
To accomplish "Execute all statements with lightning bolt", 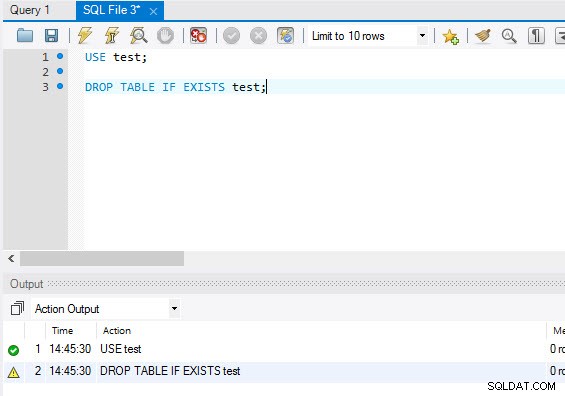I will [85, 36].
